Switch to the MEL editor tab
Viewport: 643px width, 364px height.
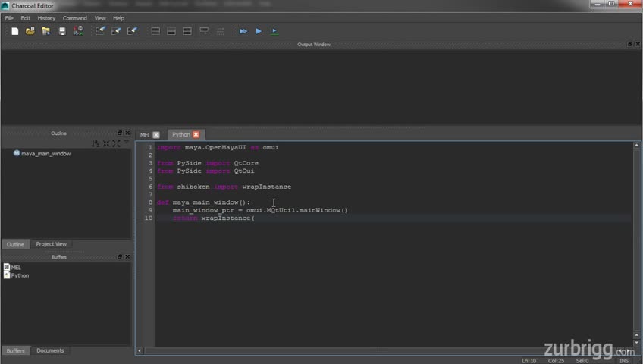coord(145,135)
